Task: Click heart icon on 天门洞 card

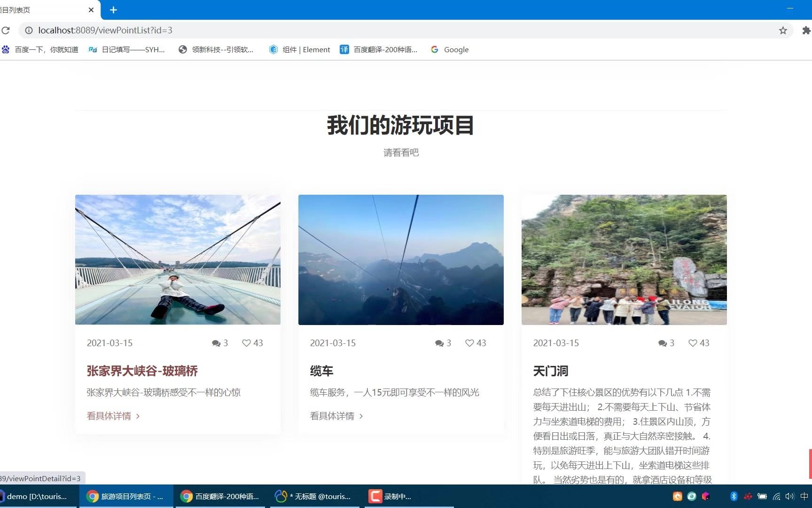Action: tap(693, 343)
